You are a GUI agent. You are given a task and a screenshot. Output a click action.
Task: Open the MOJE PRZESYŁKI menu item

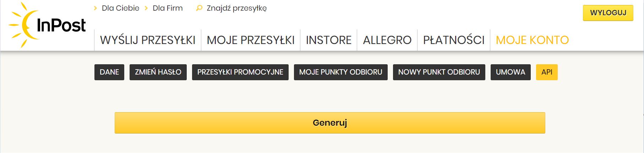coord(251,40)
